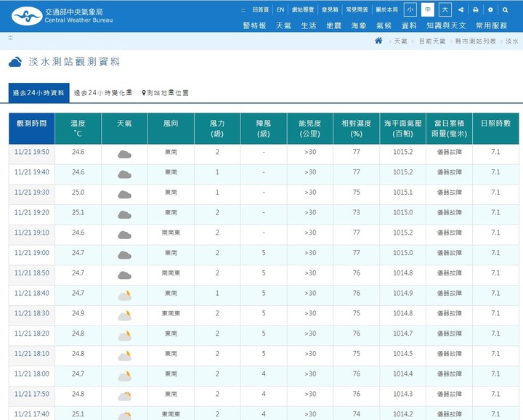Click weather icon in 11/21 19:50 row
The width and height of the screenshot is (523, 420).
pyautogui.click(x=124, y=154)
